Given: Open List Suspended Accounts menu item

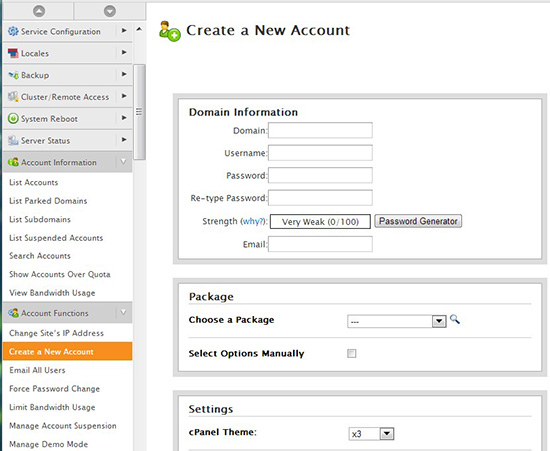Looking at the screenshot, I should point(56,238).
